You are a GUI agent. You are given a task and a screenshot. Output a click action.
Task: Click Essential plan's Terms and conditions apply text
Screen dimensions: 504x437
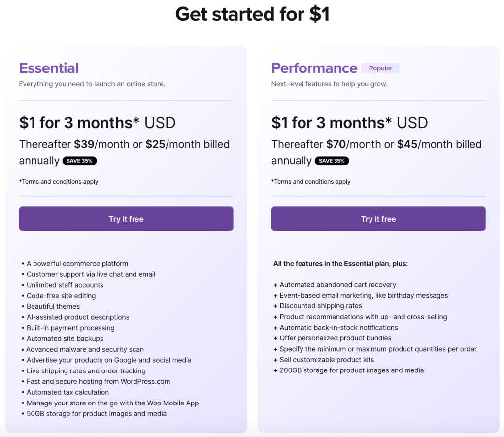click(x=59, y=182)
